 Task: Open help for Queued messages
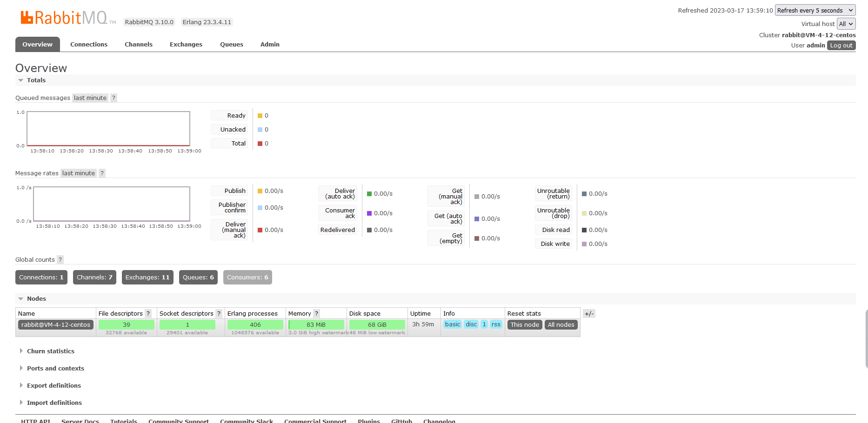(114, 98)
